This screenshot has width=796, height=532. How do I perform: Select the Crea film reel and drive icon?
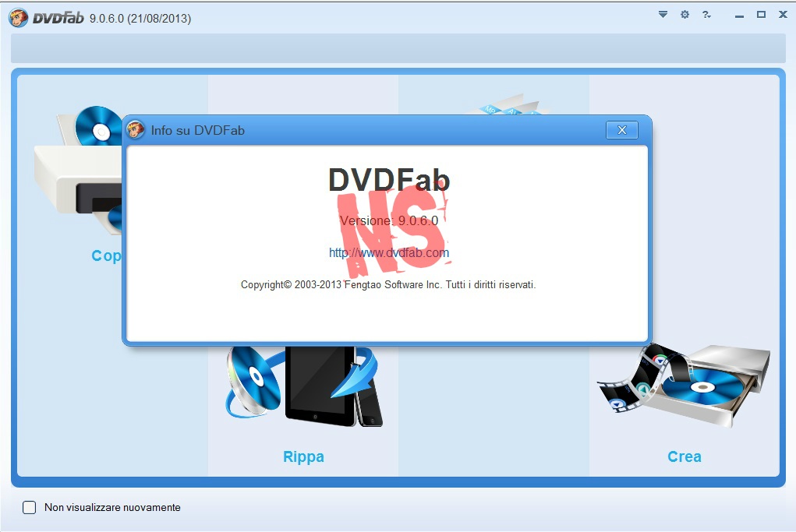(683, 386)
